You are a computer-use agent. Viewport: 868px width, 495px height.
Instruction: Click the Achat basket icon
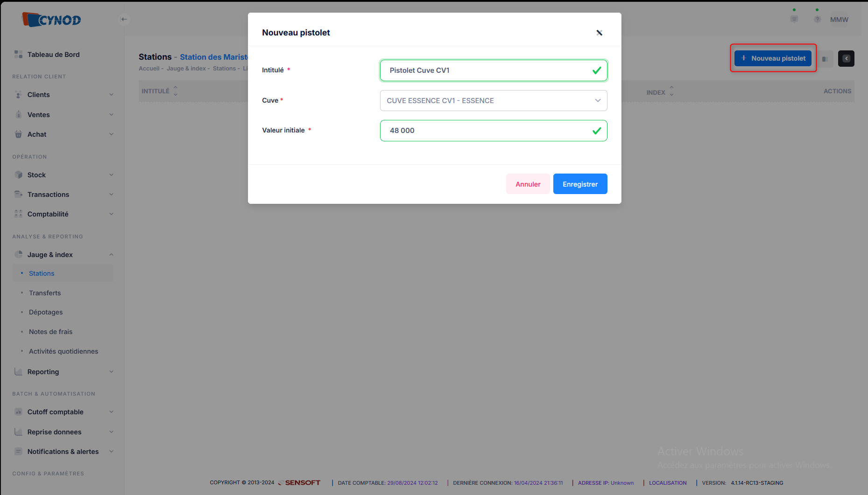click(x=18, y=134)
